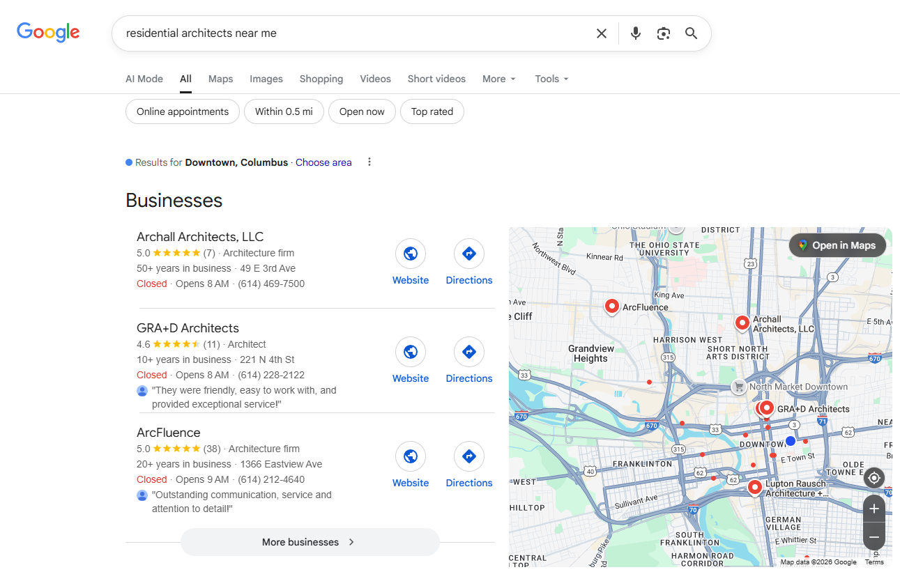Expand the More search categories dropdown
The width and height of the screenshot is (900, 588).
point(498,79)
